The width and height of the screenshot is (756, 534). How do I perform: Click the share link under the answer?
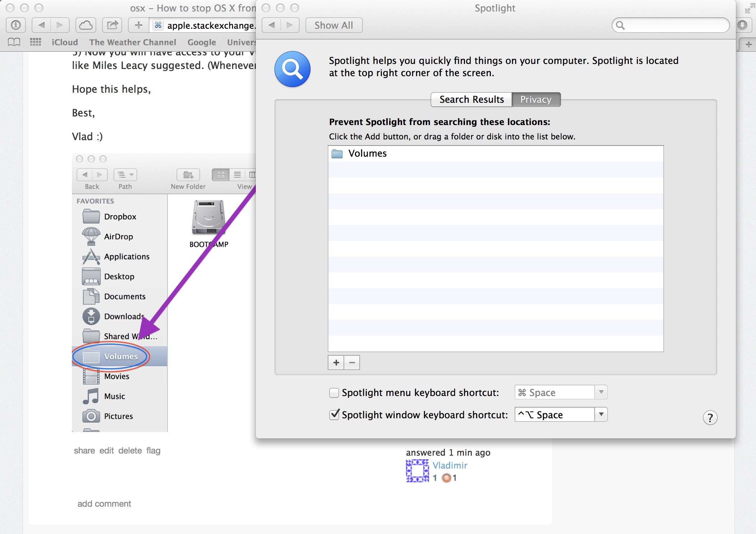(x=84, y=451)
